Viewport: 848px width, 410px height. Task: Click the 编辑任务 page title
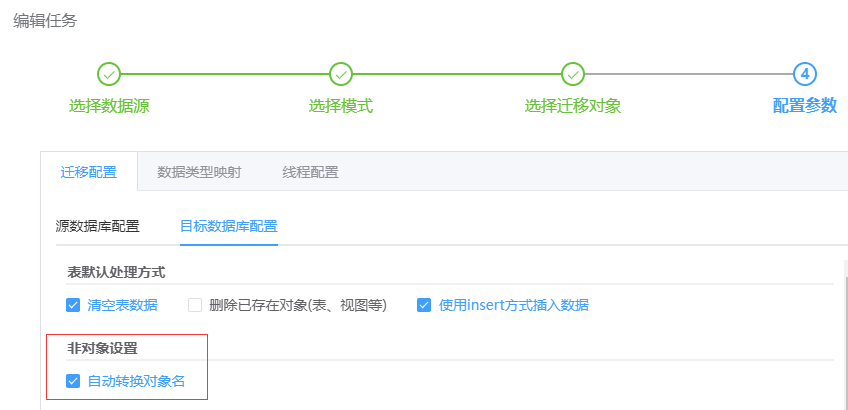point(45,20)
